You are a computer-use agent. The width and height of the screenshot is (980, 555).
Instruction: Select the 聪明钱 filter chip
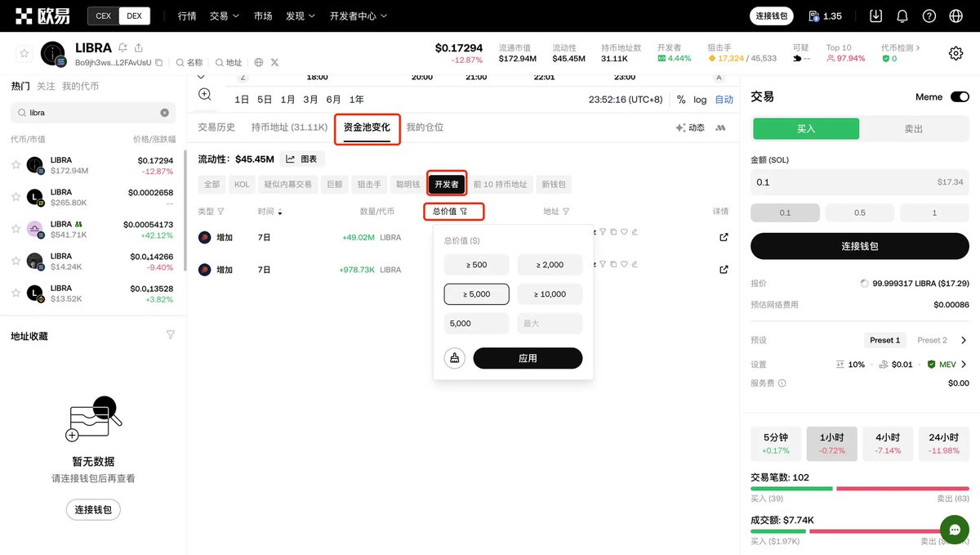click(x=407, y=185)
